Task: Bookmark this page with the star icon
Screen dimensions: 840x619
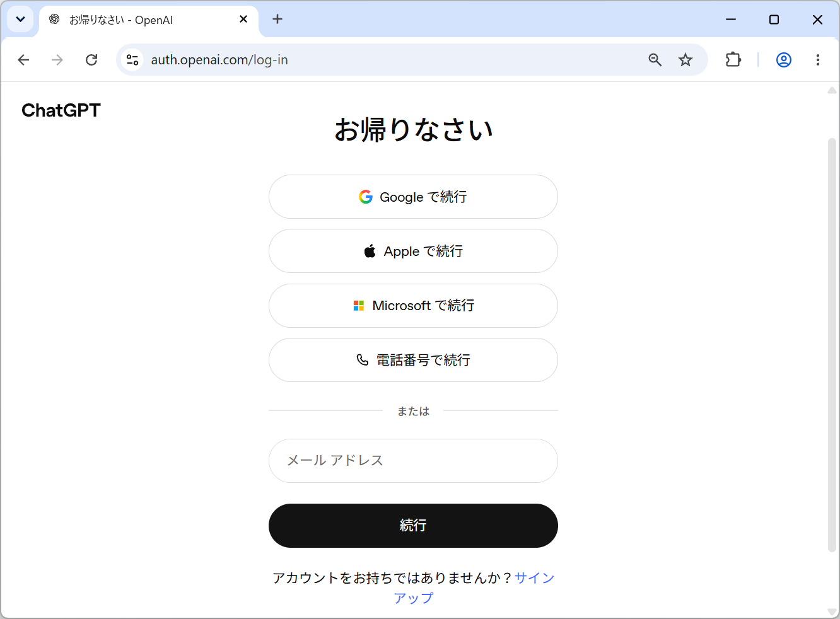Action: (x=685, y=60)
